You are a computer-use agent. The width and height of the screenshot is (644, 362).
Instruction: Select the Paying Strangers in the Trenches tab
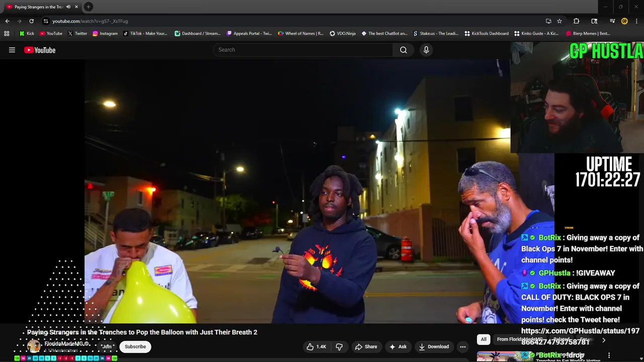[42, 7]
